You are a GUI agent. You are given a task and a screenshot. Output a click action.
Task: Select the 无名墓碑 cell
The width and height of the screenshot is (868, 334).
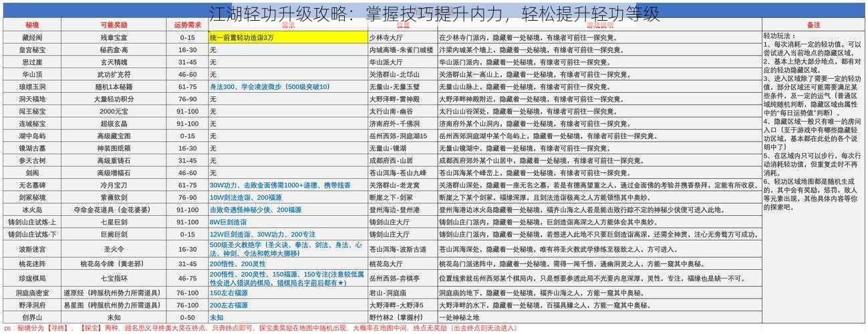point(33,185)
